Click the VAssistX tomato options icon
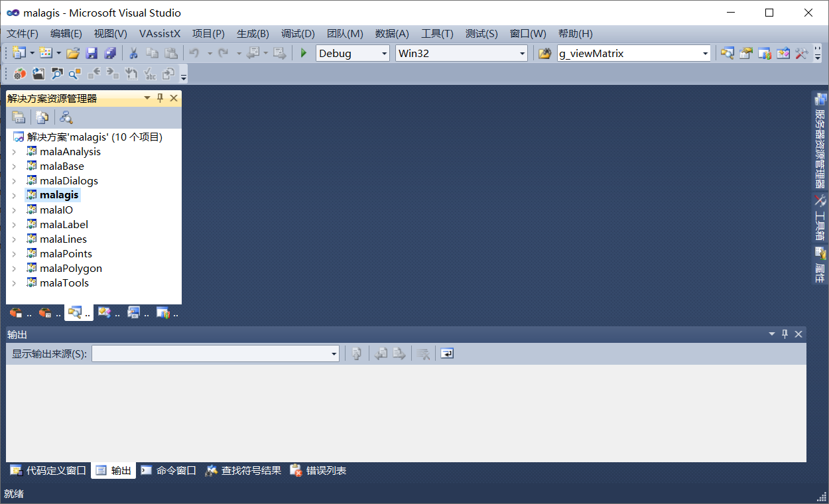Screen dimensions: 829x504 tap(20, 74)
